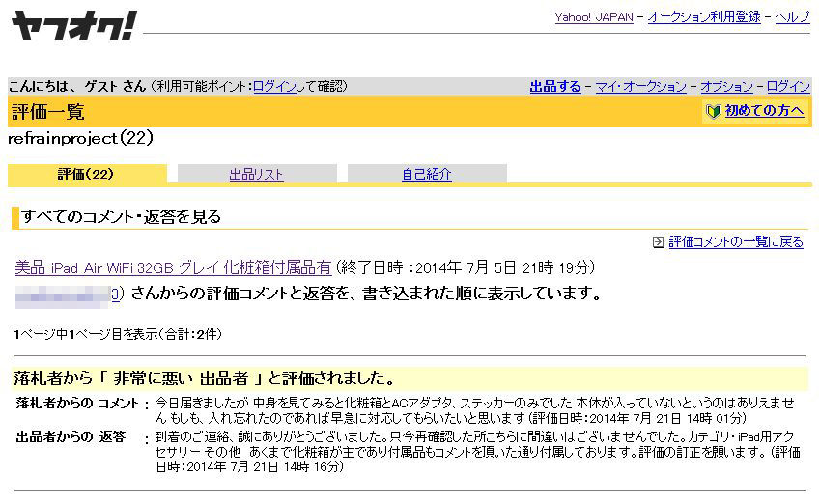Click the 落札者からの コメント label

(x=77, y=403)
